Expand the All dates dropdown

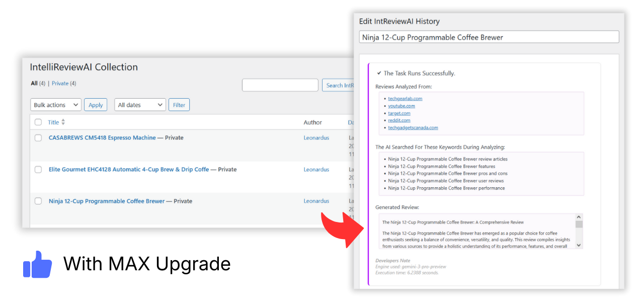[140, 105]
